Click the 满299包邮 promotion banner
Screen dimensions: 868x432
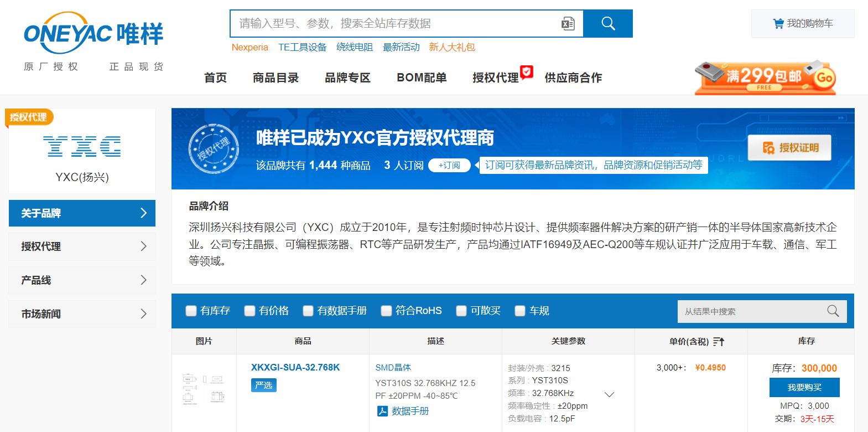tap(765, 78)
